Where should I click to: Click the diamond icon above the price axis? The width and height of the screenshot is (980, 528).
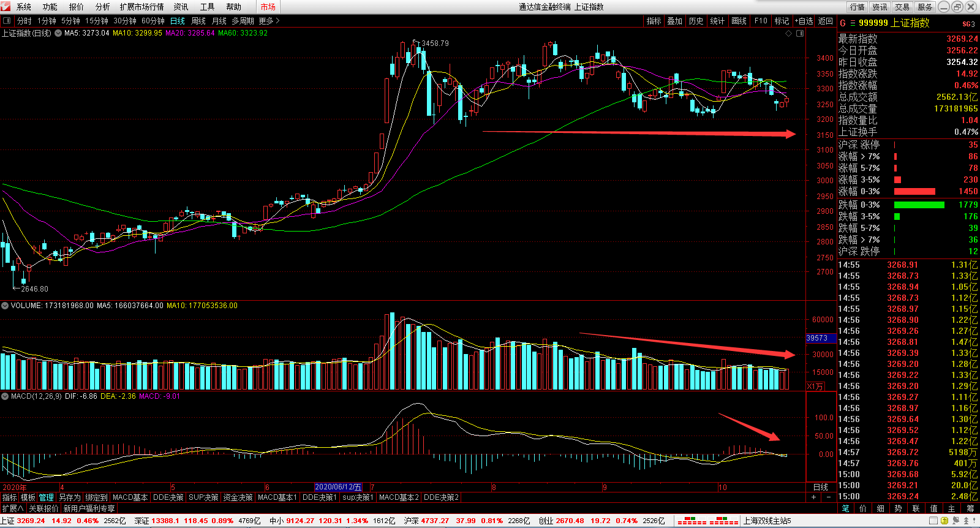pyautogui.click(x=789, y=33)
